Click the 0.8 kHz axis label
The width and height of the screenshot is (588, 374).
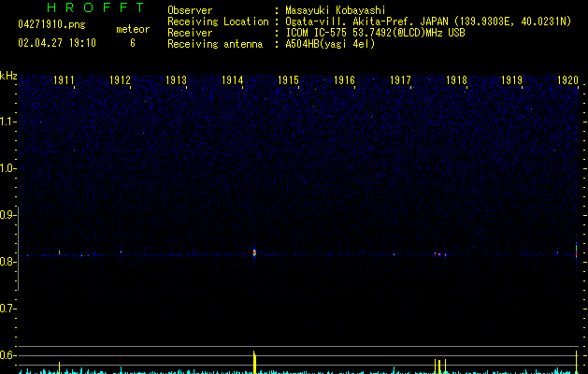(x=7, y=262)
